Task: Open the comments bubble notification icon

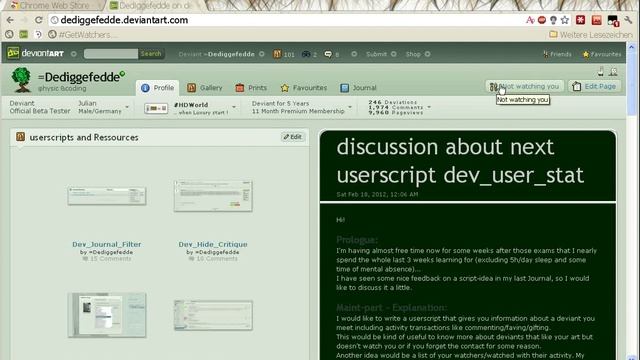Action: click(331, 54)
